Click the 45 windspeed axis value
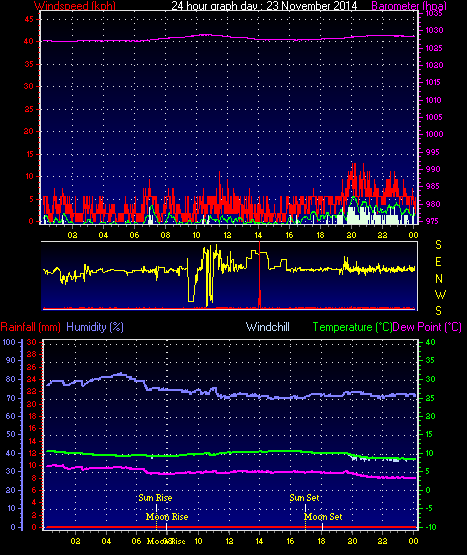467x555 pixels. pyautogui.click(x=29, y=19)
